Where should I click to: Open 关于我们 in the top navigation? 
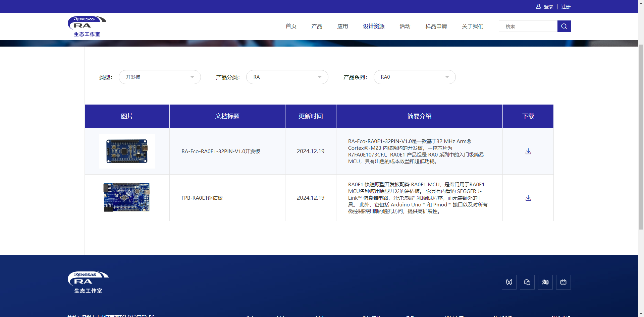(x=473, y=26)
